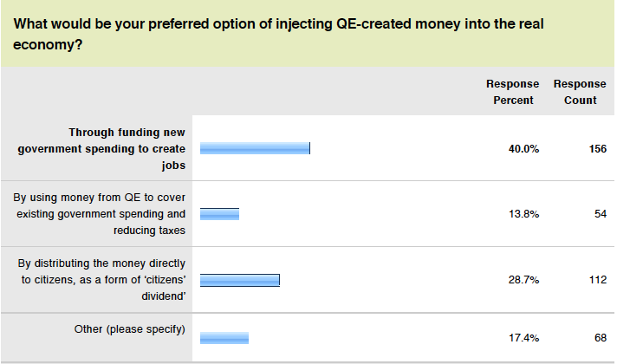The image size is (617, 364).
Task: Click the bar for reducing taxes option
Action: point(219,214)
